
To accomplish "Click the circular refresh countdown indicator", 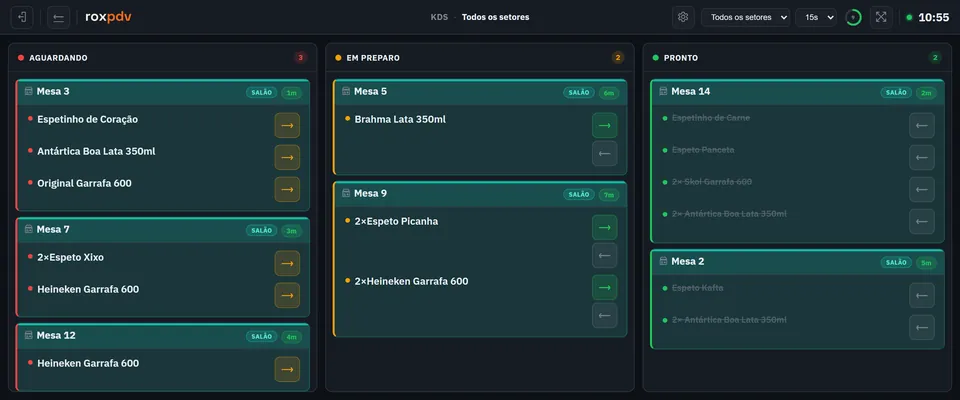I will point(853,17).
